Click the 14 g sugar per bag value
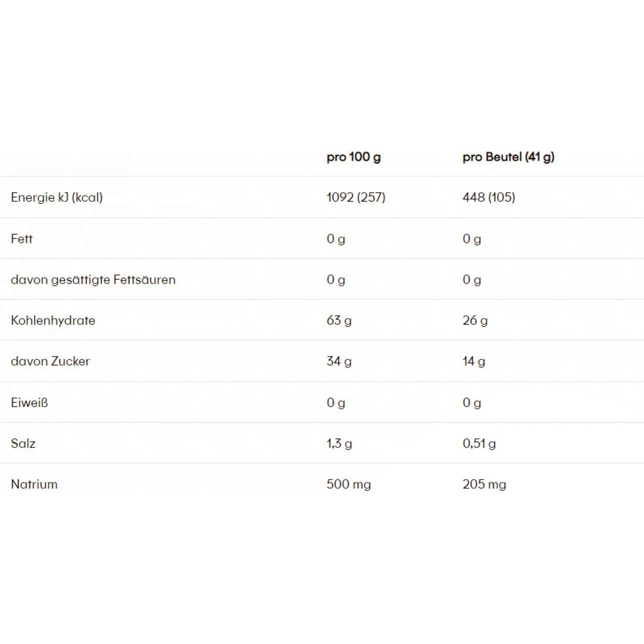 [474, 361]
